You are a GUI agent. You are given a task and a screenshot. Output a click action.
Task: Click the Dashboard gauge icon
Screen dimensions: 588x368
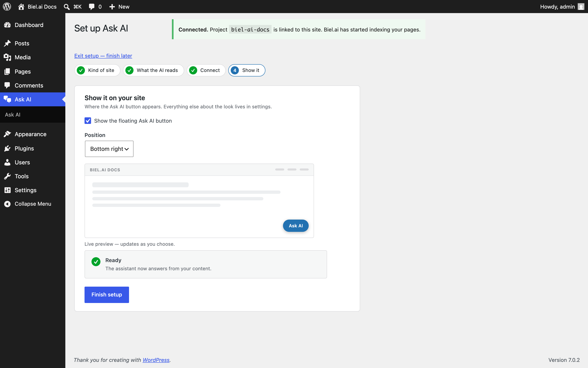7,25
